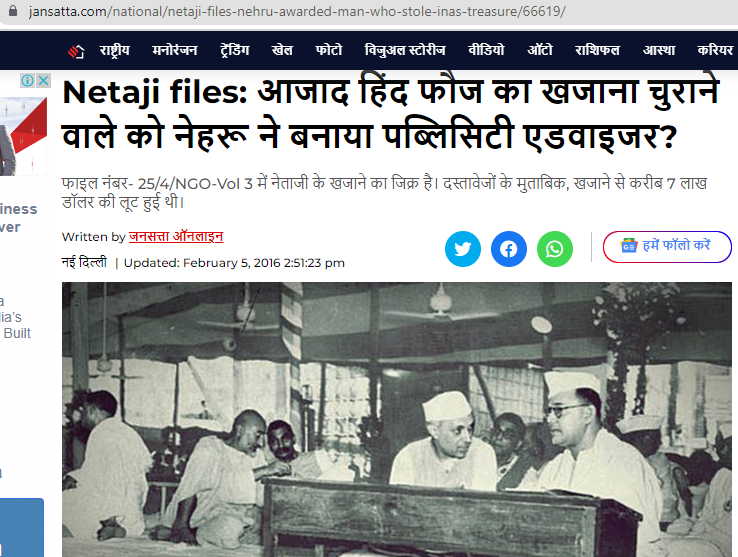Image resolution: width=738 pixels, height=557 pixels.
Task: Click the Google News icon in follow button
Action: tap(629, 245)
